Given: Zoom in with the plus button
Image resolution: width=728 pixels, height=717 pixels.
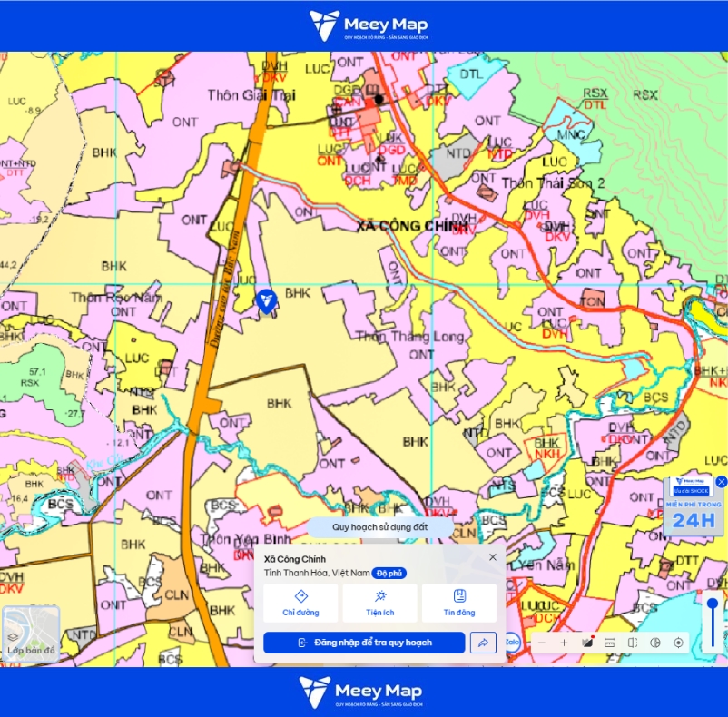Looking at the screenshot, I should (x=564, y=643).
